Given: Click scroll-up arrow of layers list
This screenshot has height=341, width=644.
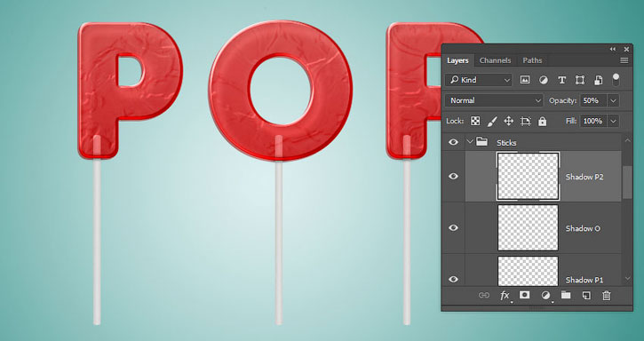Looking at the screenshot, I should tap(627, 140).
